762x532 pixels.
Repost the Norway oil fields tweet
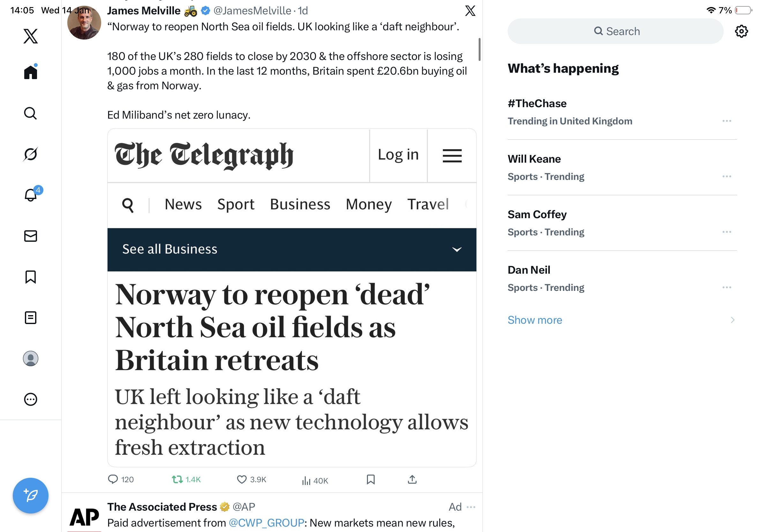tap(177, 480)
